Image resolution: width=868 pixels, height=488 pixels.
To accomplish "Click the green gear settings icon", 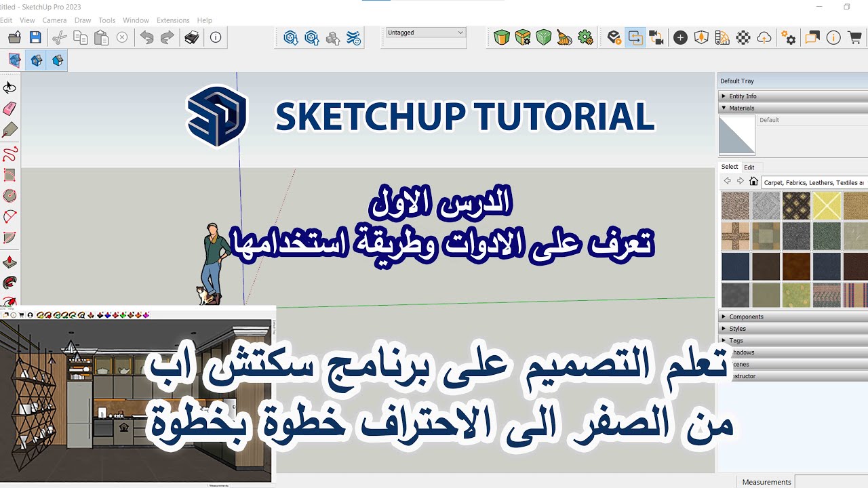I will coord(585,38).
